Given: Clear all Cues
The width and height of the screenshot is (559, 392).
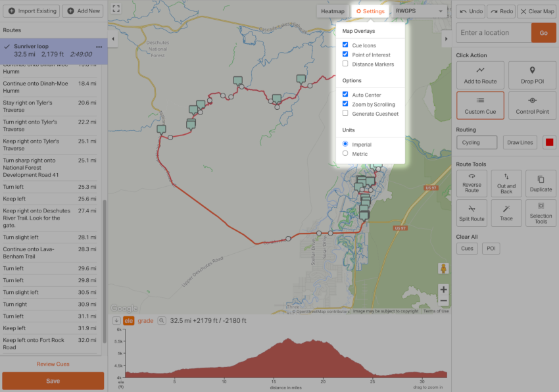Looking at the screenshot, I should (x=467, y=248).
